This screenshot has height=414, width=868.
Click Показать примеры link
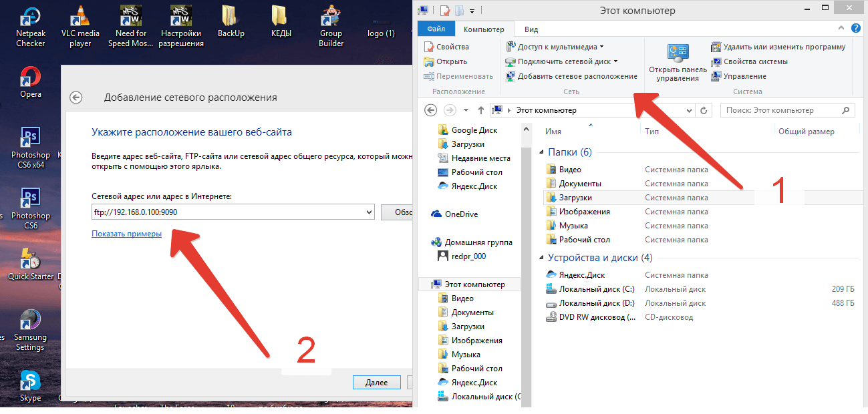pyautogui.click(x=126, y=234)
